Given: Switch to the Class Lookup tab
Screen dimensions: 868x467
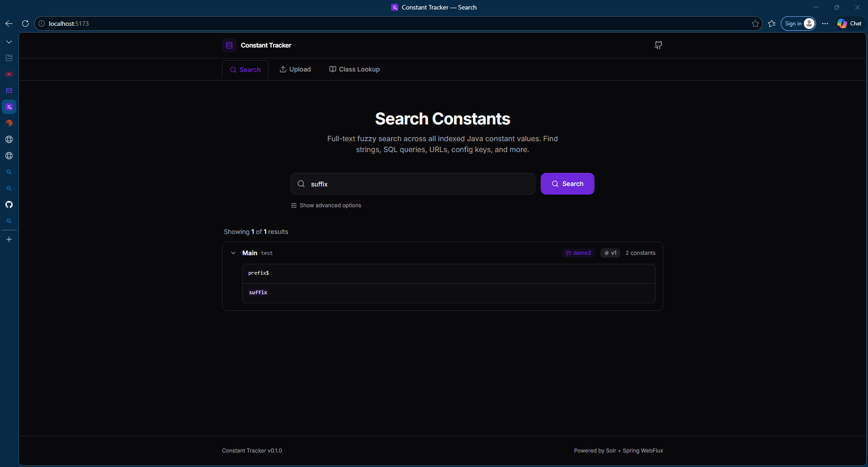Looking at the screenshot, I should (354, 69).
